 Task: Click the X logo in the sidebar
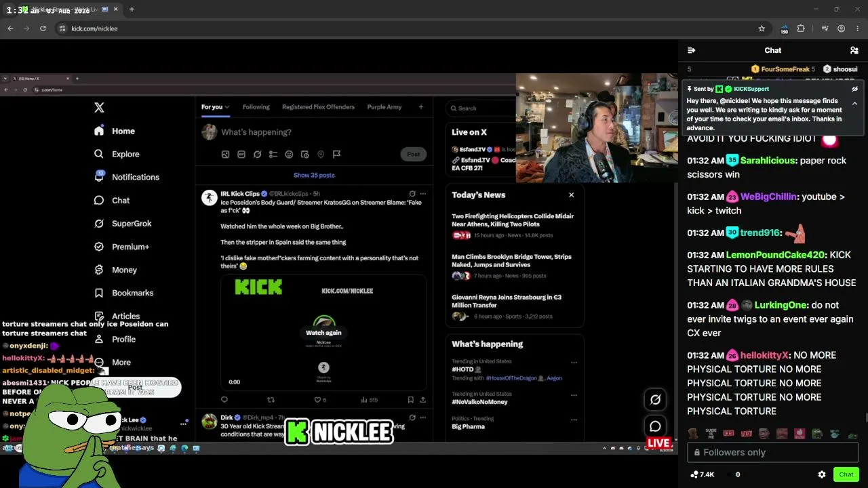coord(99,108)
